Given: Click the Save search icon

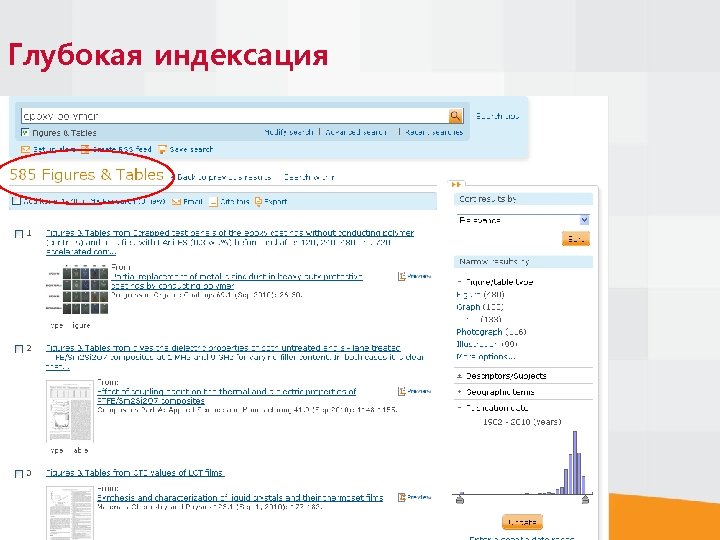Looking at the screenshot, I should (x=162, y=149).
